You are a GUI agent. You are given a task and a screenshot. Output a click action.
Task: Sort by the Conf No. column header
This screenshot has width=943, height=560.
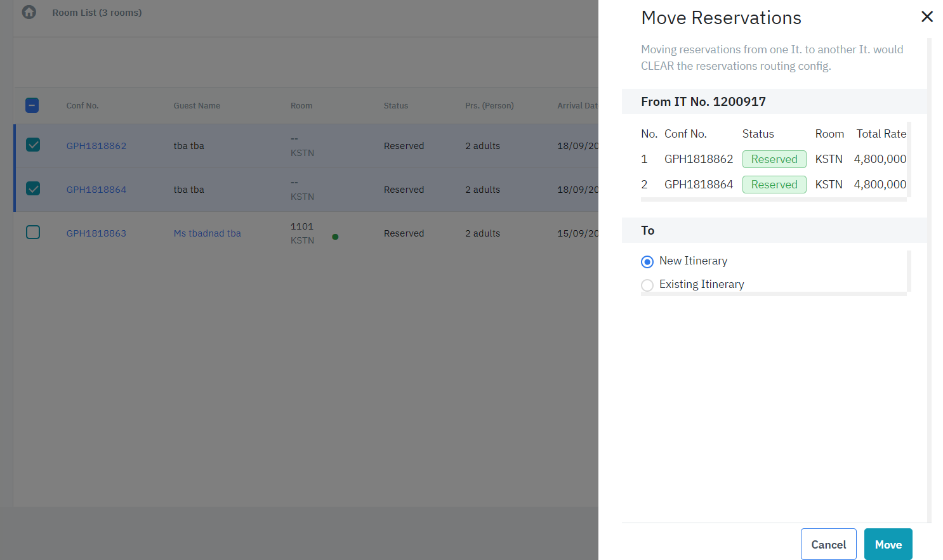tap(82, 106)
